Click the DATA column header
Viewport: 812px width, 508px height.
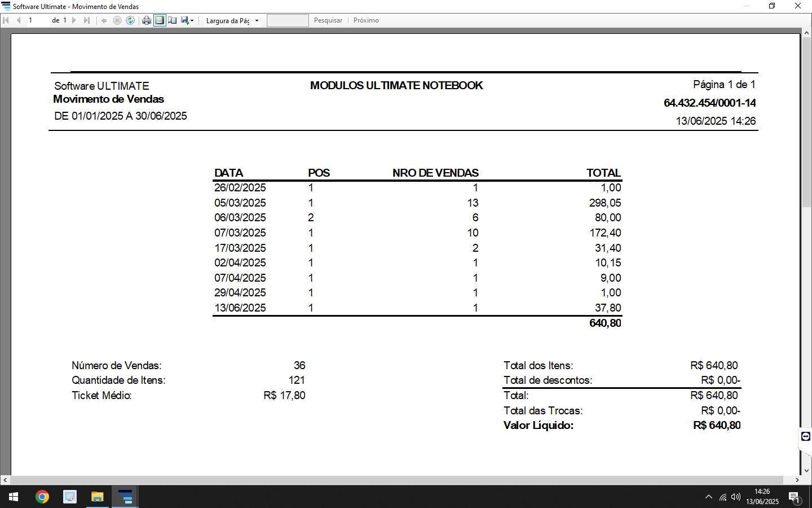coord(228,173)
